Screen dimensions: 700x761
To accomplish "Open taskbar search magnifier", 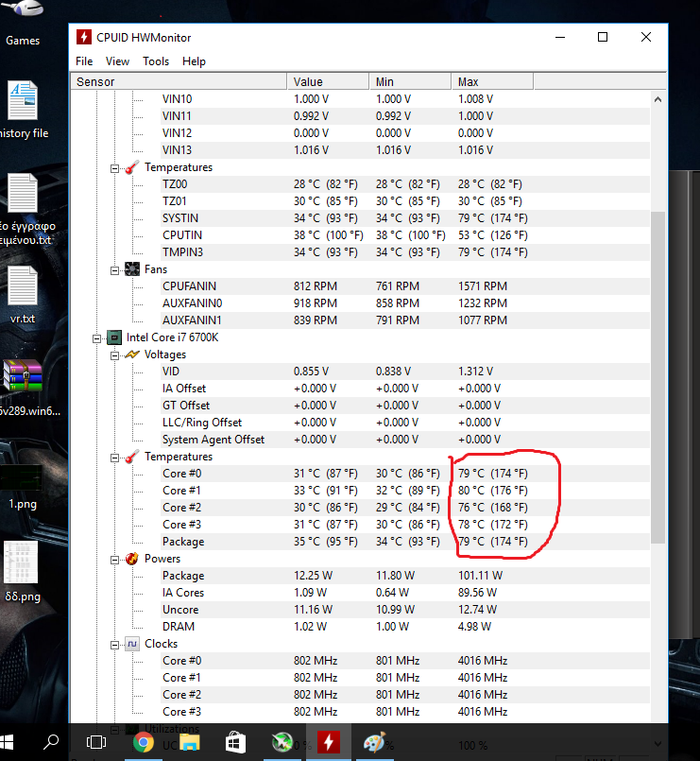I will tap(50, 742).
